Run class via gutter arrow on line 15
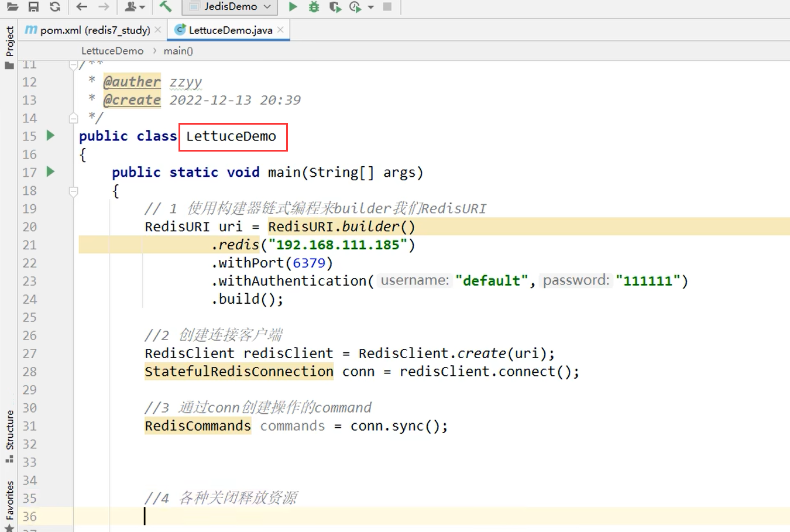Image resolution: width=790 pixels, height=532 pixels. [x=50, y=136]
